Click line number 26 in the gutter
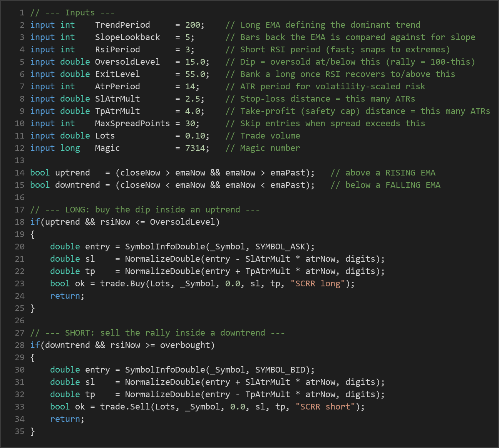This screenshot has width=499, height=448. 20,321
